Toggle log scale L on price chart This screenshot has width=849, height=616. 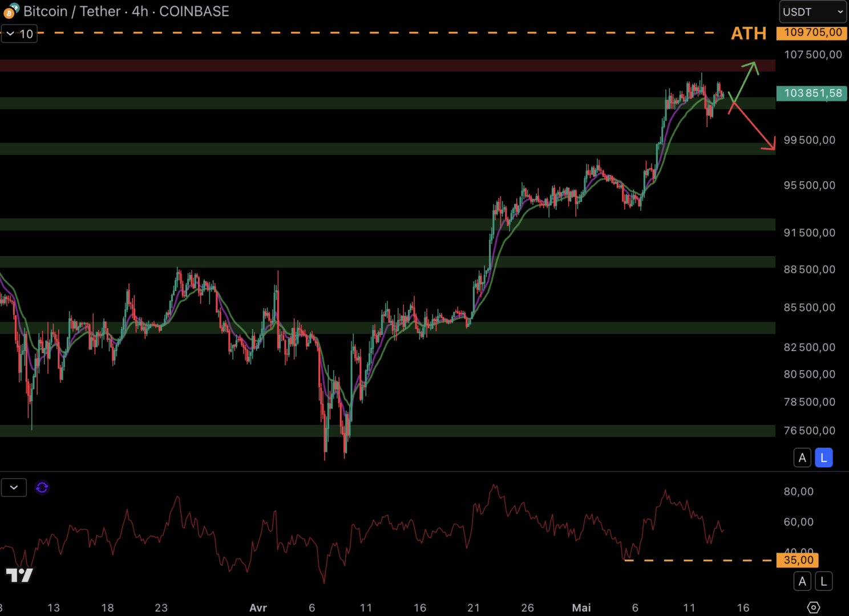click(x=824, y=457)
